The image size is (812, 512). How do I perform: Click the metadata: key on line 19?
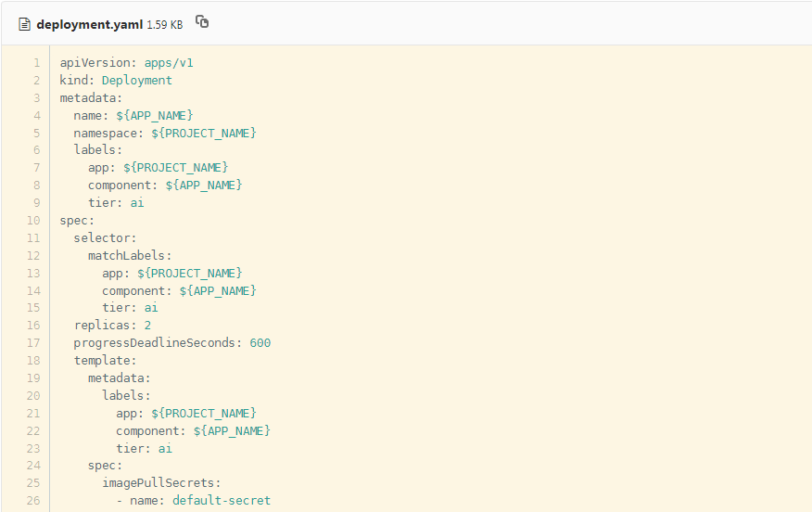tap(119, 378)
